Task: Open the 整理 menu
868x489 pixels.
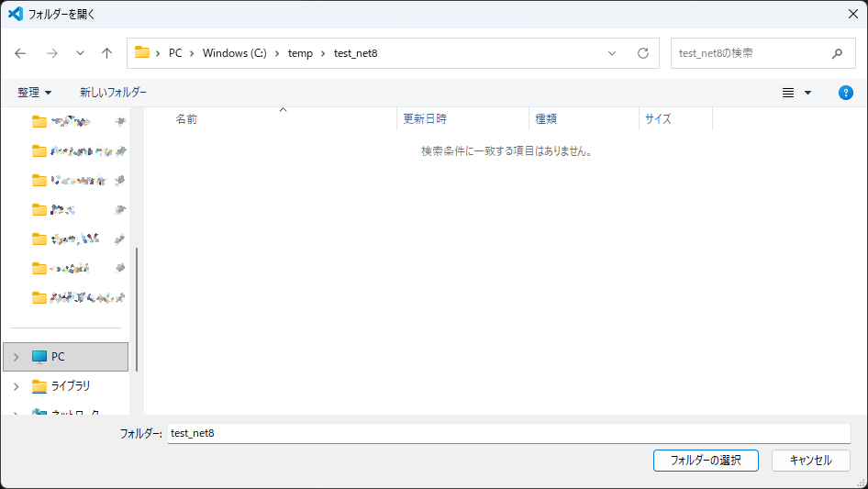Action: (x=35, y=93)
